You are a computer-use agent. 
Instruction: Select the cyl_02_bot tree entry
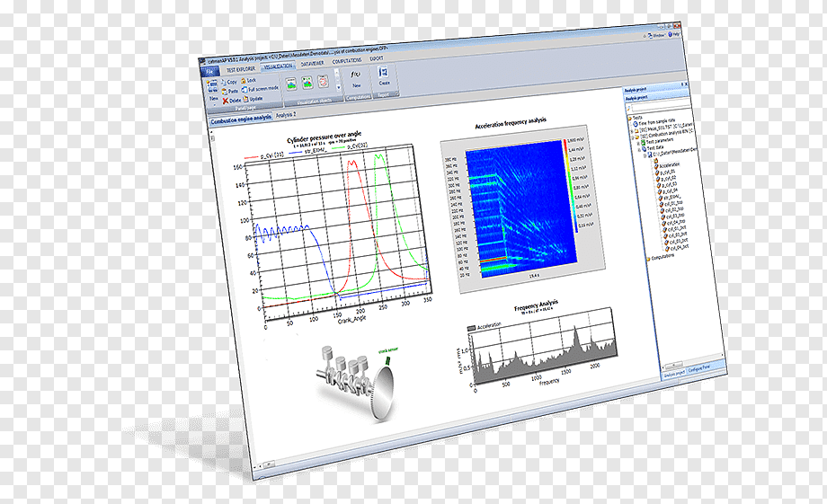coord(679,234)
